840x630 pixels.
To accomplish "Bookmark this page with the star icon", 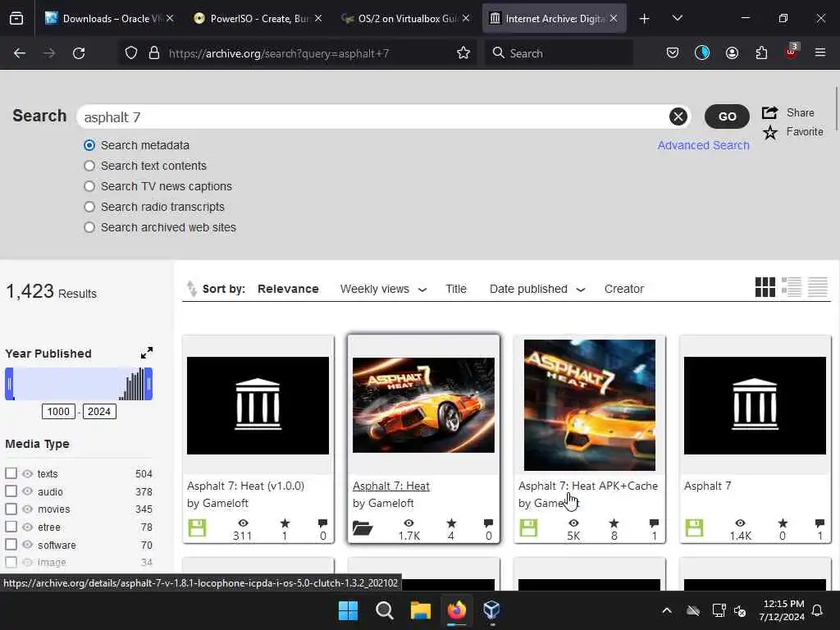I will [x=463, y=53].
